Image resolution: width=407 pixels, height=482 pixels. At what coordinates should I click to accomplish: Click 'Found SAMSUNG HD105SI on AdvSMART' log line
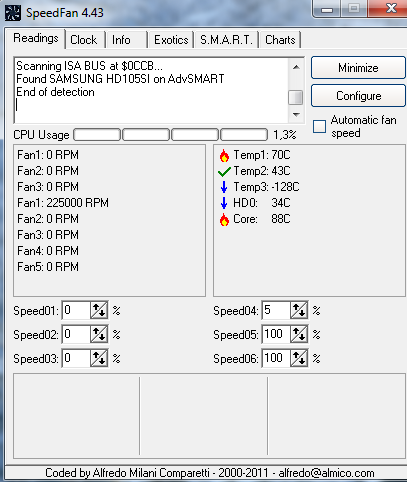tap(120, 79)
